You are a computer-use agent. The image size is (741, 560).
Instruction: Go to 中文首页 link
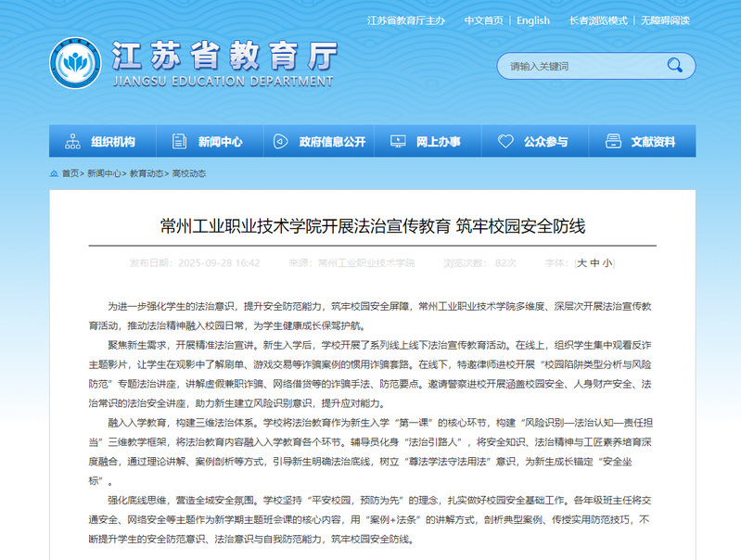[484, 20]
